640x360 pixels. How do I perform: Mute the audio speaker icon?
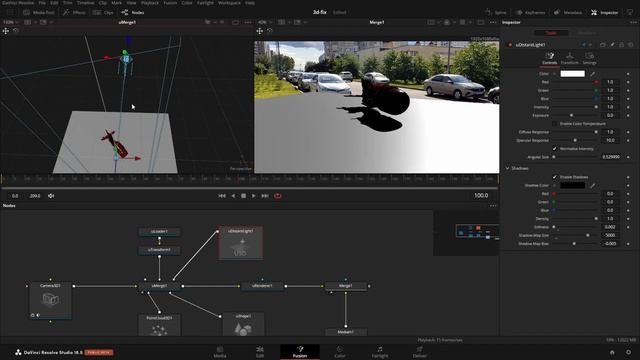coord(51,196)
